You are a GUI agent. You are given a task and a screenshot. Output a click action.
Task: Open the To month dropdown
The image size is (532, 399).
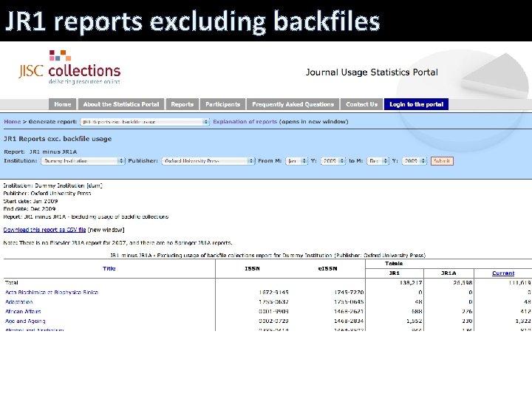point(378,161)
